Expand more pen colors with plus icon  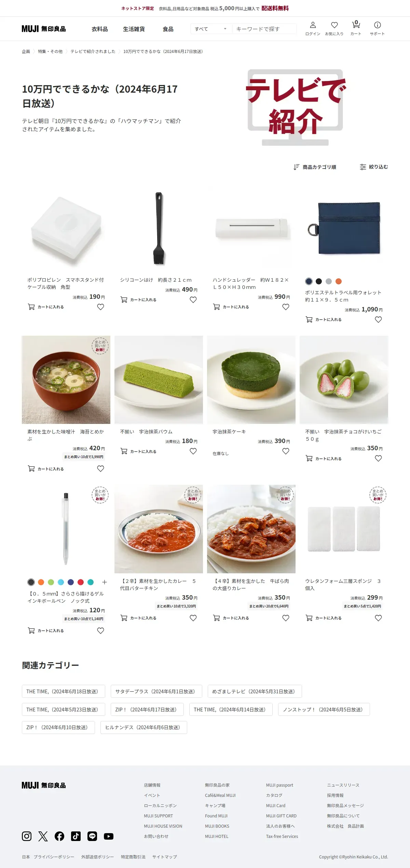(105, 582)
